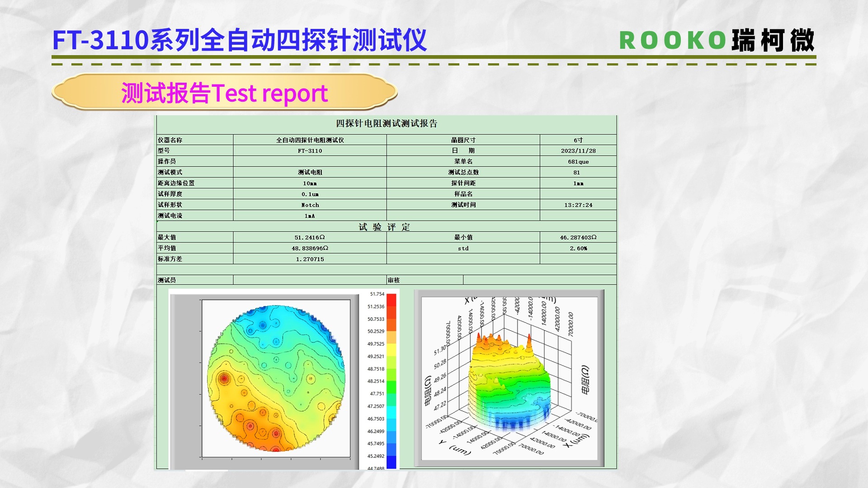Click the empty 操作员 value cell
The image size is (868, 488).
tap(310, 161)
